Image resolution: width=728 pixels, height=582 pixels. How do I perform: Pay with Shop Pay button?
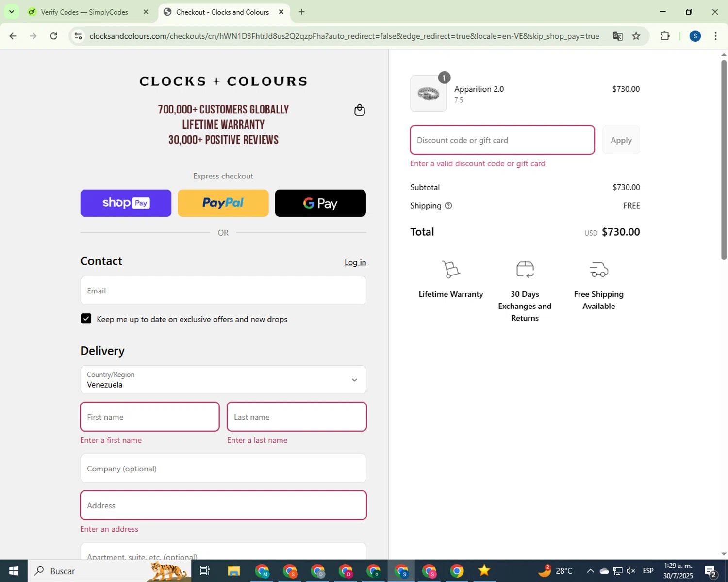pos(126,203)
